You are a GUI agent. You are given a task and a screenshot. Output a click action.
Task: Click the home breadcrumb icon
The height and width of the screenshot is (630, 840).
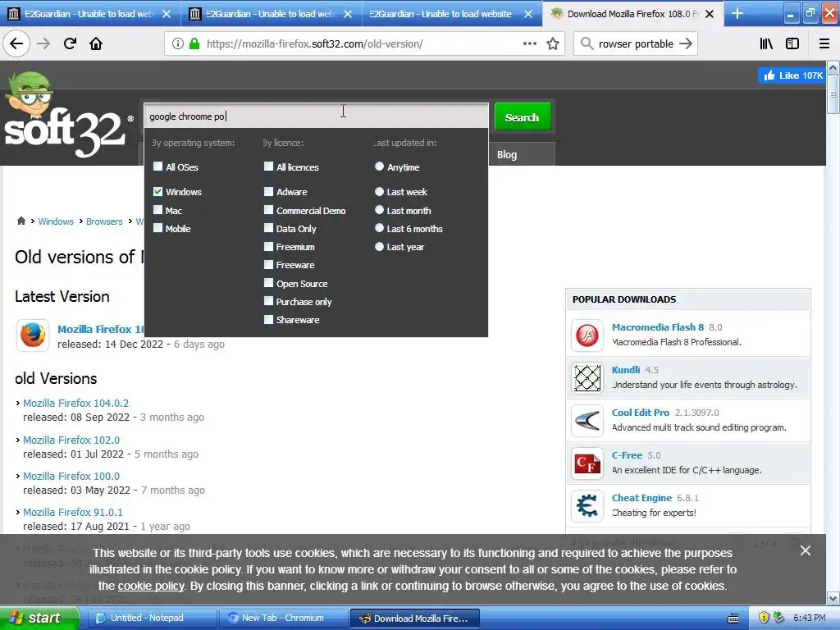coord(21,221)
